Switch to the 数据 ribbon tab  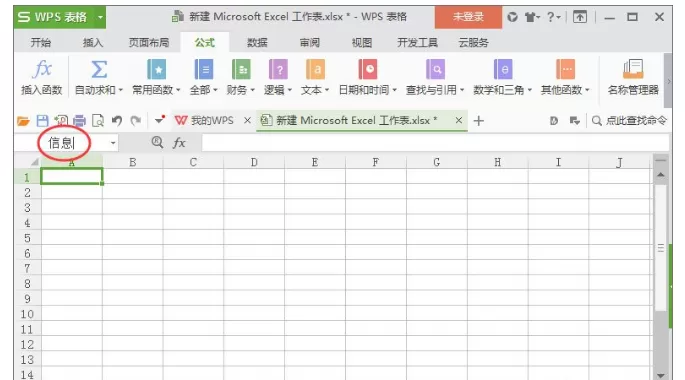(257, 42)
